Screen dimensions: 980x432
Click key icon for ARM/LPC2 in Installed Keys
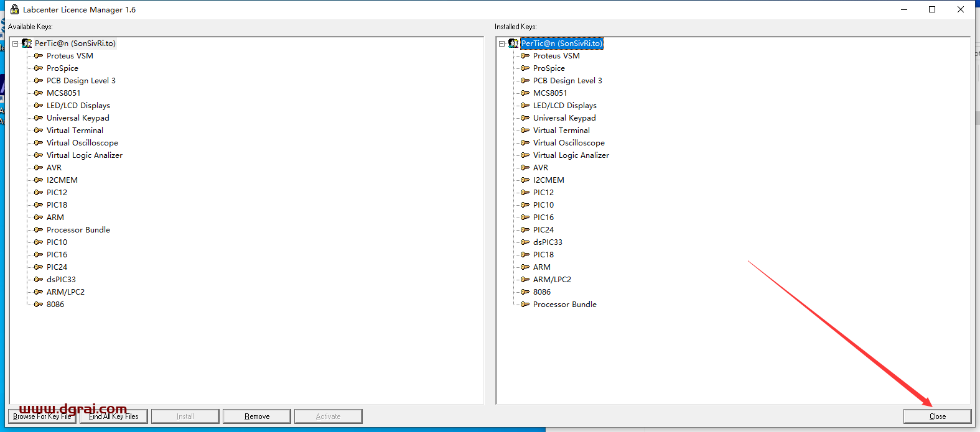point(525,280)
